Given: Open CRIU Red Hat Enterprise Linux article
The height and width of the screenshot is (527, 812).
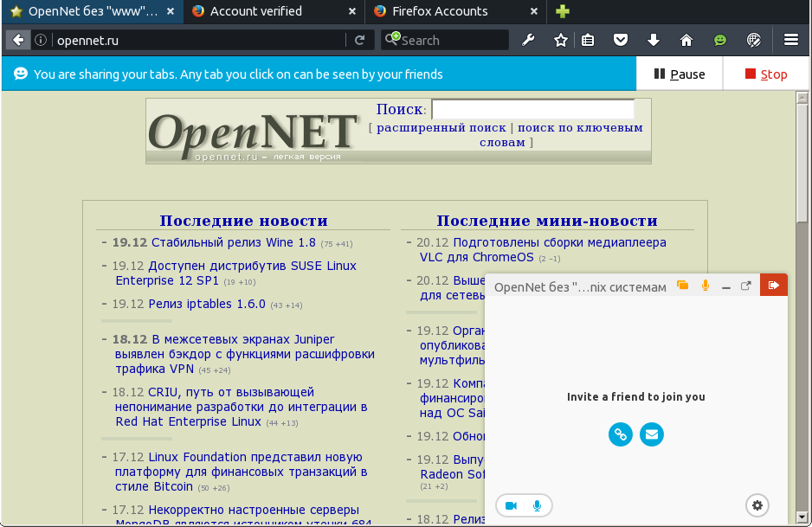Looking at the screenshot, I should tap(241, 407).
